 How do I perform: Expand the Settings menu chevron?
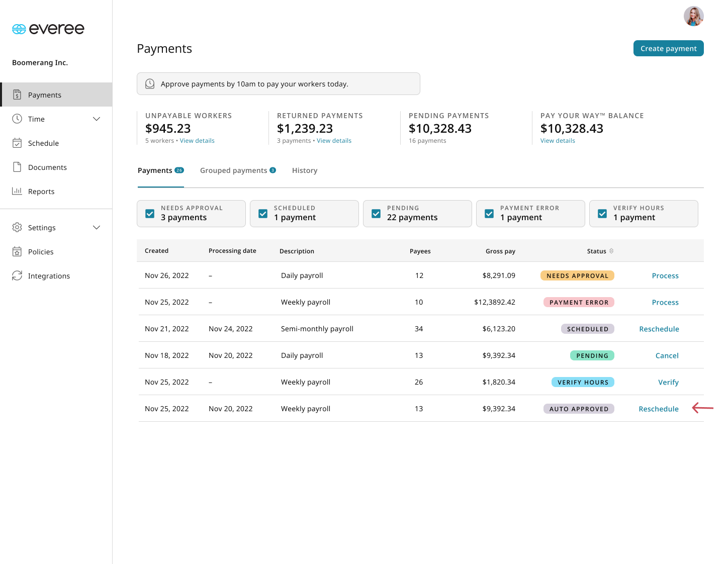97,227
